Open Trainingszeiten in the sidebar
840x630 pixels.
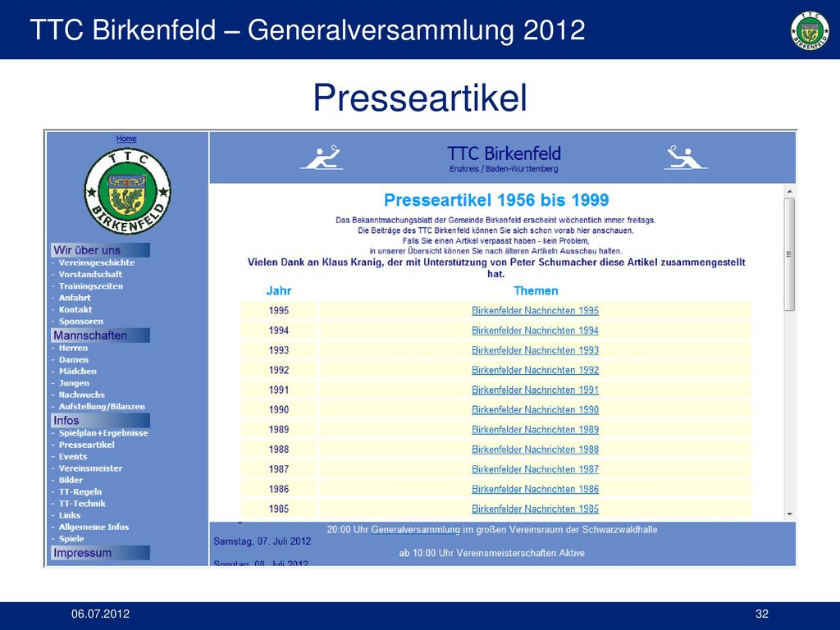(x=90, y=286)
